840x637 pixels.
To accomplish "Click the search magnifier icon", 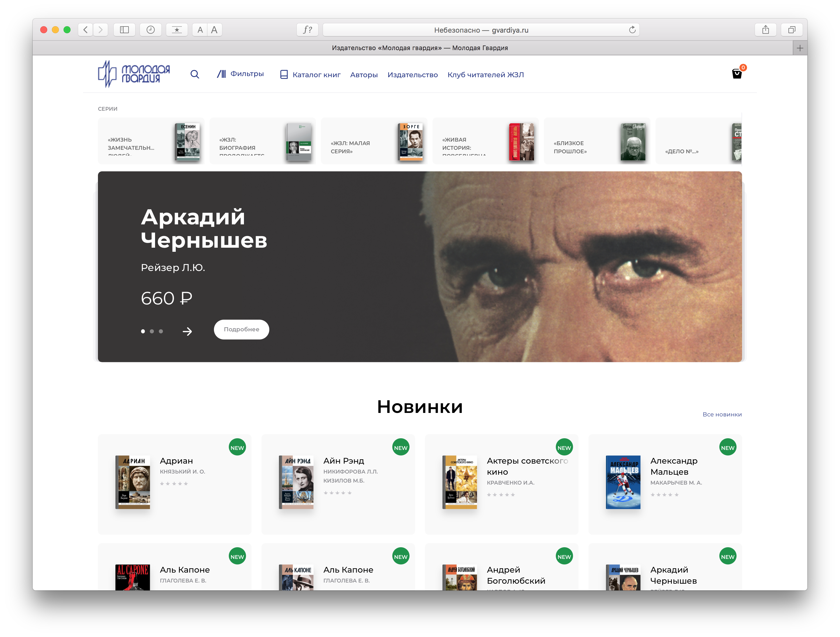I will pos(194,74).
